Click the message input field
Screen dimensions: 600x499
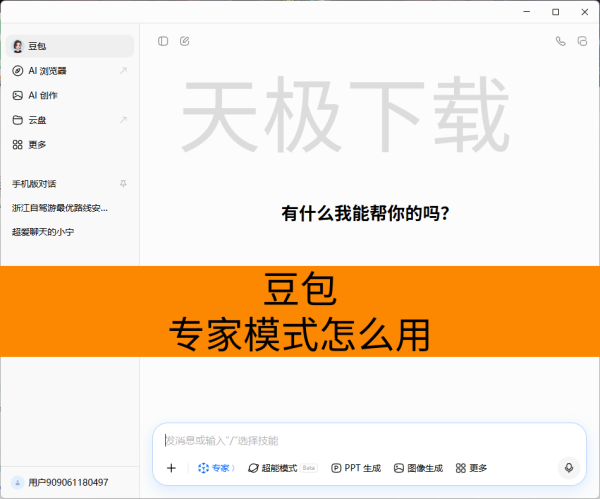[x=360, y=440]
